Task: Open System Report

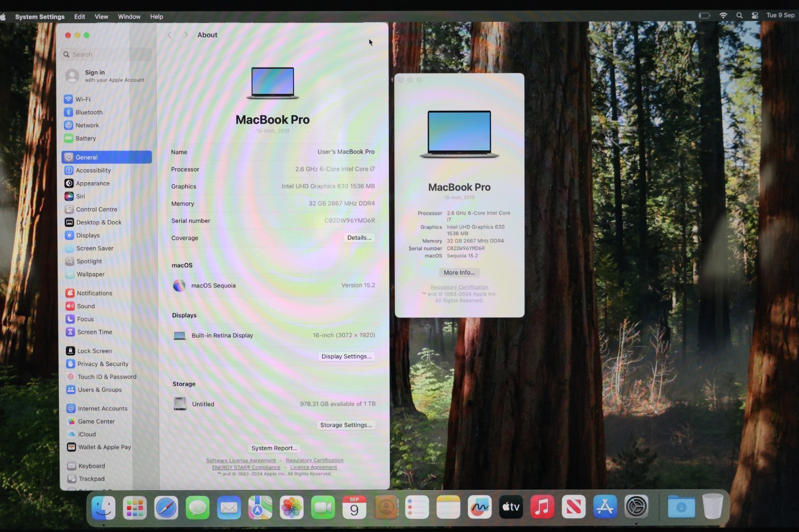Action: (274, 448)
